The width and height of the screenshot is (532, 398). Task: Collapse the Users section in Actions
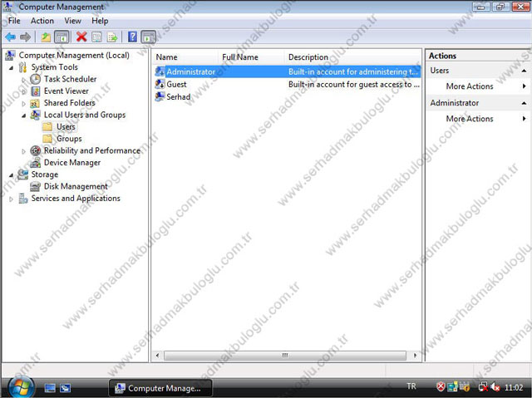click(524, 71)
